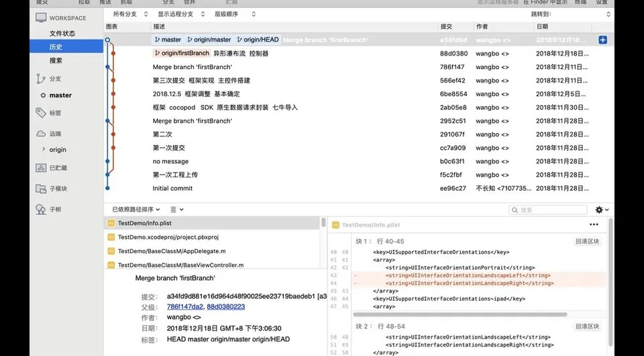This screenshot has width=644, height=356.
Task: Open the three-dot menu in the diff header
Action: (x=594, y=224)
